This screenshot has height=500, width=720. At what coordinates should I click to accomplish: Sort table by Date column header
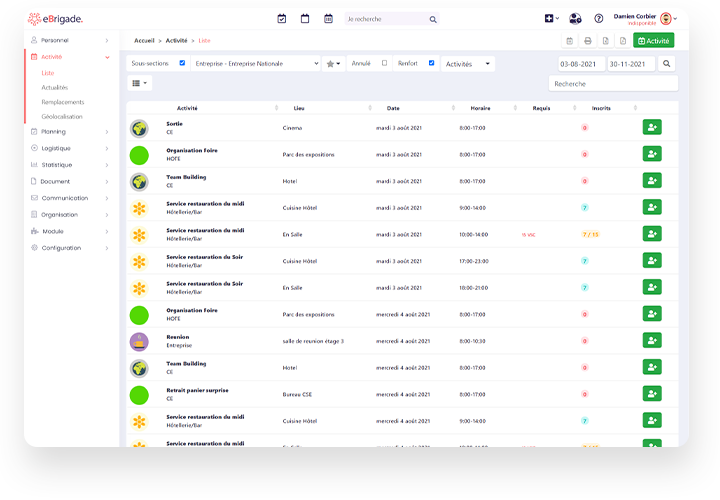[393, 108]
